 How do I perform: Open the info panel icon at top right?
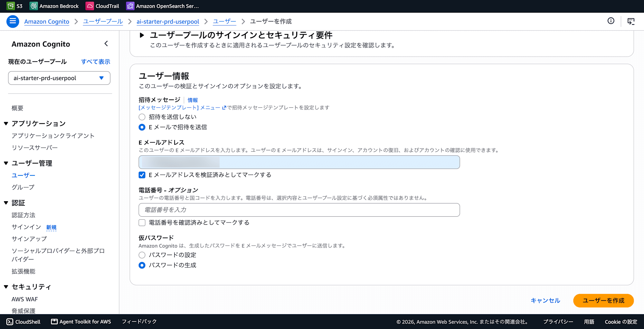[611, 21]
